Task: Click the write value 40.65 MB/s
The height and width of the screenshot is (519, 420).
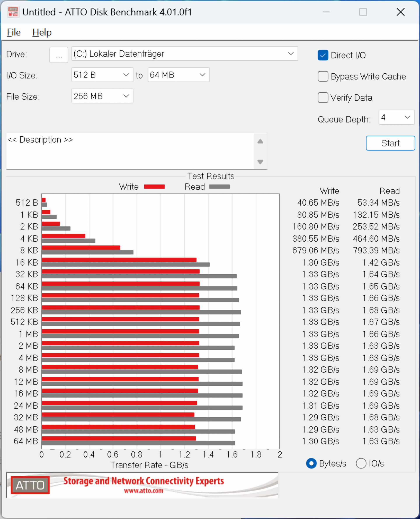Action: click(318, 203)
